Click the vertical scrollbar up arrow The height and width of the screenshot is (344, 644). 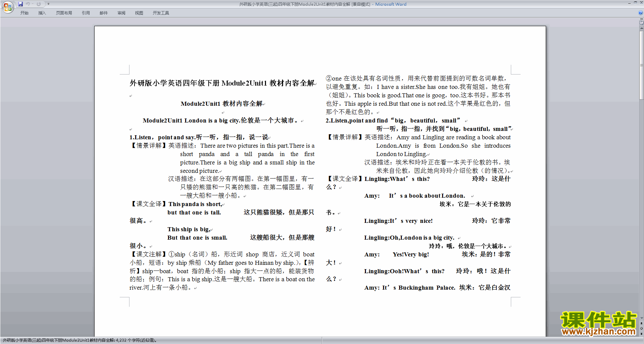(x=641, y=29)
